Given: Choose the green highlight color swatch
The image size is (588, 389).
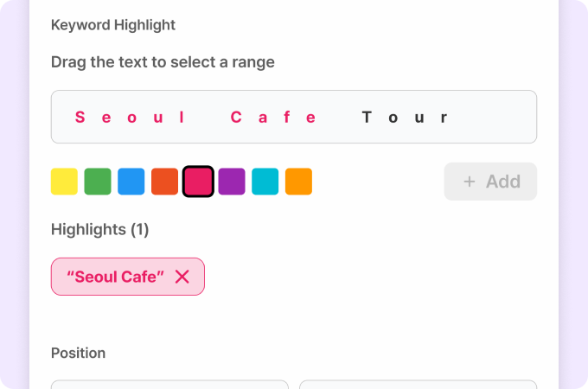Looking at the screenshot, I should 98,182.
